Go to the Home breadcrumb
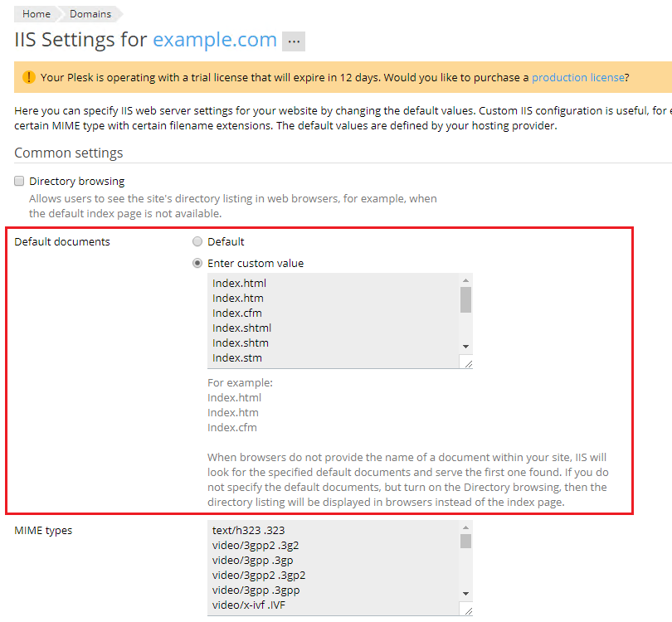 [36, 14]
